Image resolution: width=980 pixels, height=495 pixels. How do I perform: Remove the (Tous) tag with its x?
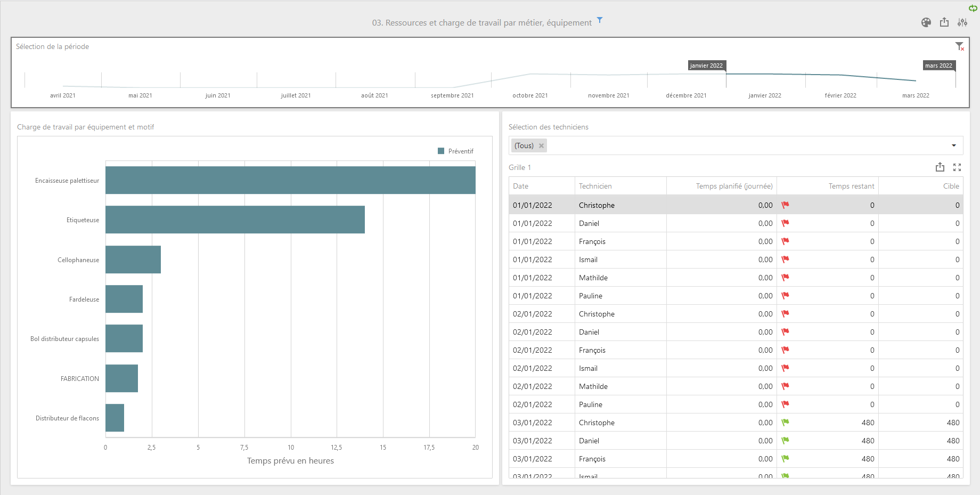[x=541, y=145]
